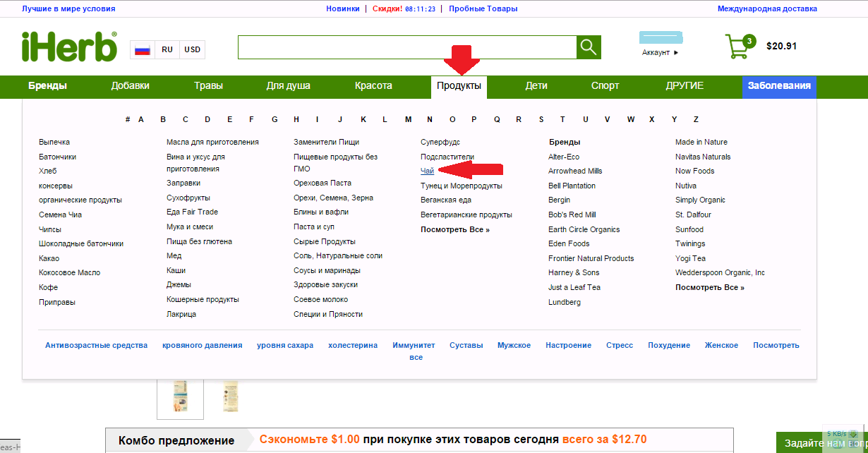Open the Красота menu
This screenshot has height=453, width=868.
coord(373,85)
